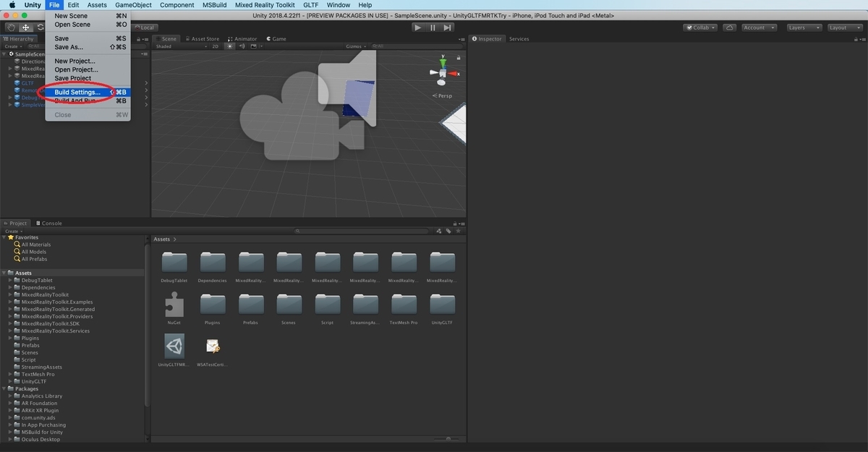Image resolution: width=868 pixels, height=452 pixels.
Task: Select All Prefabs favorite search
Action: (34, 259)
